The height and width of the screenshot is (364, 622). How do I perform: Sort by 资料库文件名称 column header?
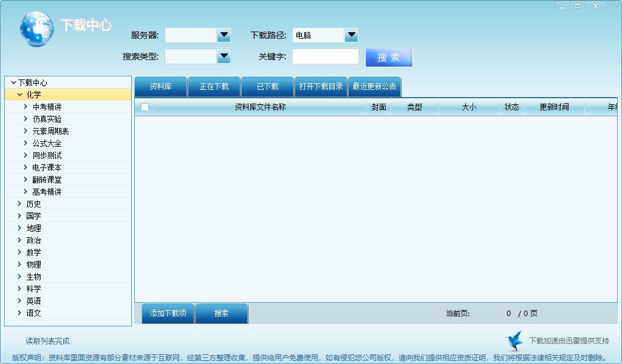coord(260,107)
